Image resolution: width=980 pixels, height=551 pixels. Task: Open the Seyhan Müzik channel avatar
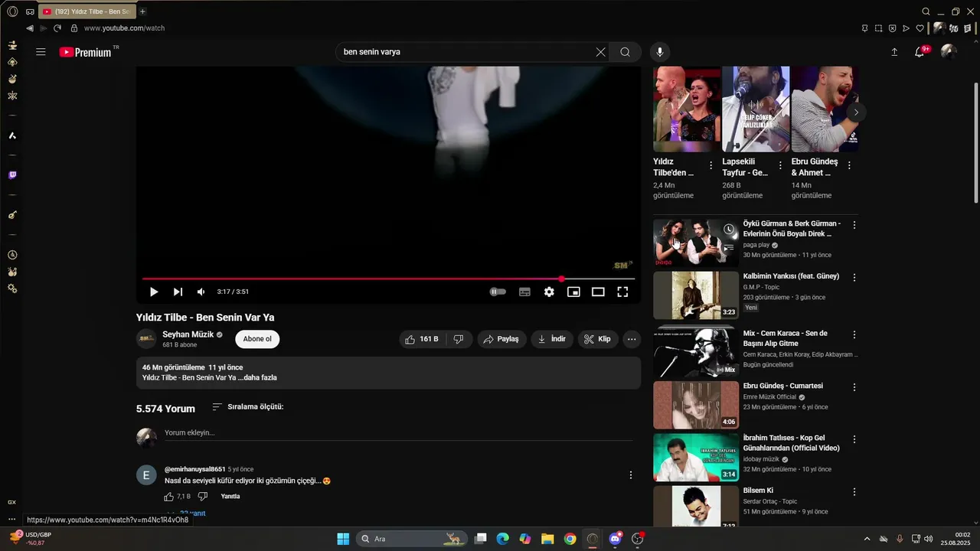coord(146,339)
